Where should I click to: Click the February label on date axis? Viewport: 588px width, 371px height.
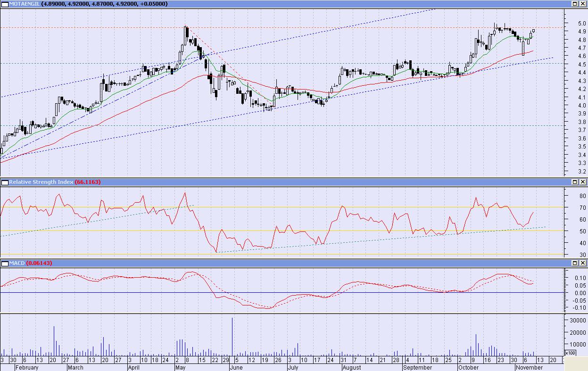coord(26,367)
